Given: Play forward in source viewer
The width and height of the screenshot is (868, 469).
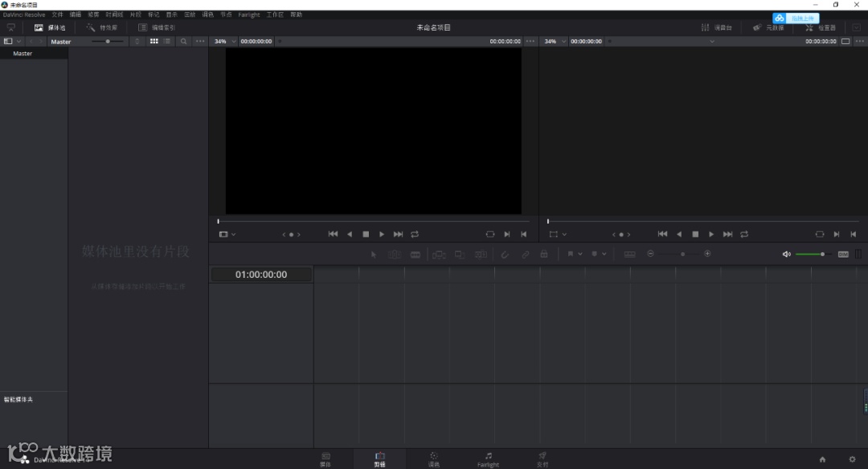Looking at the screenshot, I should click(382, 234).
